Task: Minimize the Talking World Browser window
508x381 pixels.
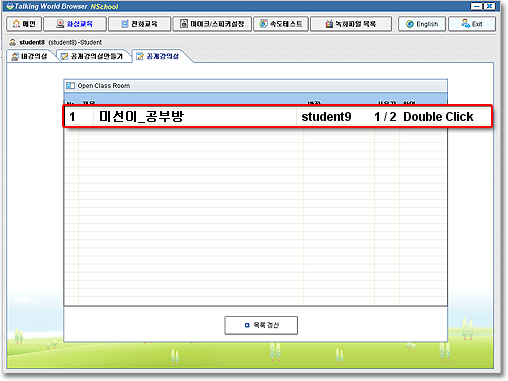Action: click(476, 6)
